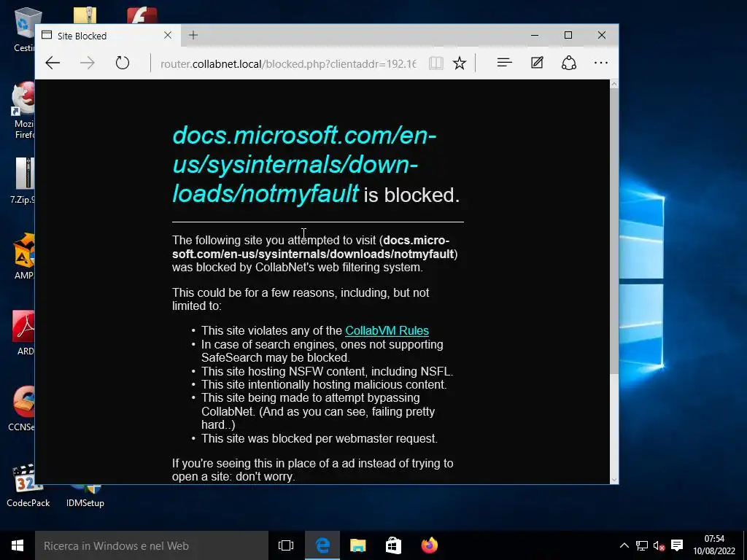Go back to the previous page in Edge
This screenshot has height=560, width=747.
[x=53, y=63]
